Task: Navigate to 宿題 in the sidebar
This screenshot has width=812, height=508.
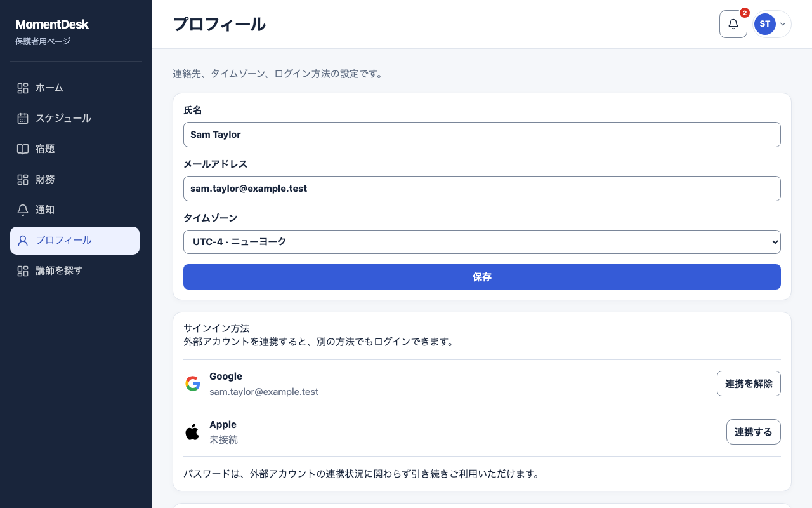Action: point(75,149)
